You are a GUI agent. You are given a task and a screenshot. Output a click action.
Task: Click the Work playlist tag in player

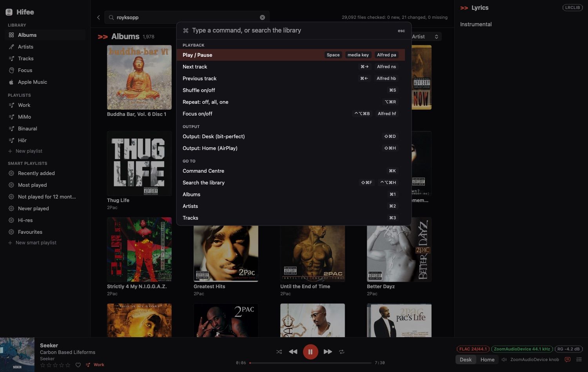[95, 365]
